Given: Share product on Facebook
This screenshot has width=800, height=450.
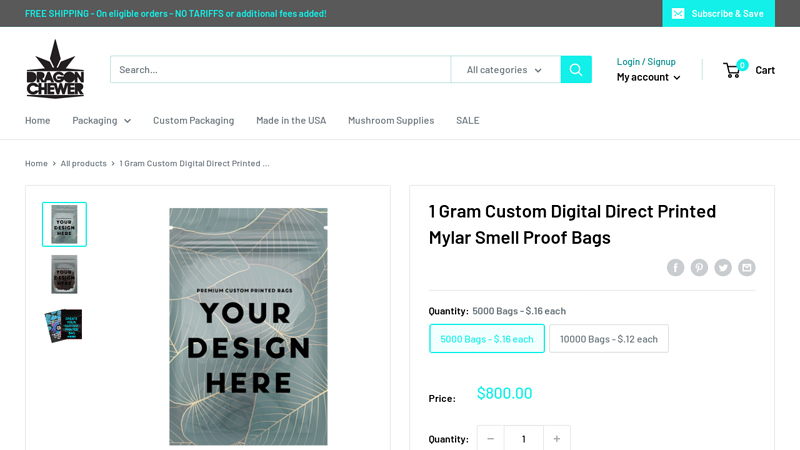Looking at the screenshot, I should [676, 267].
